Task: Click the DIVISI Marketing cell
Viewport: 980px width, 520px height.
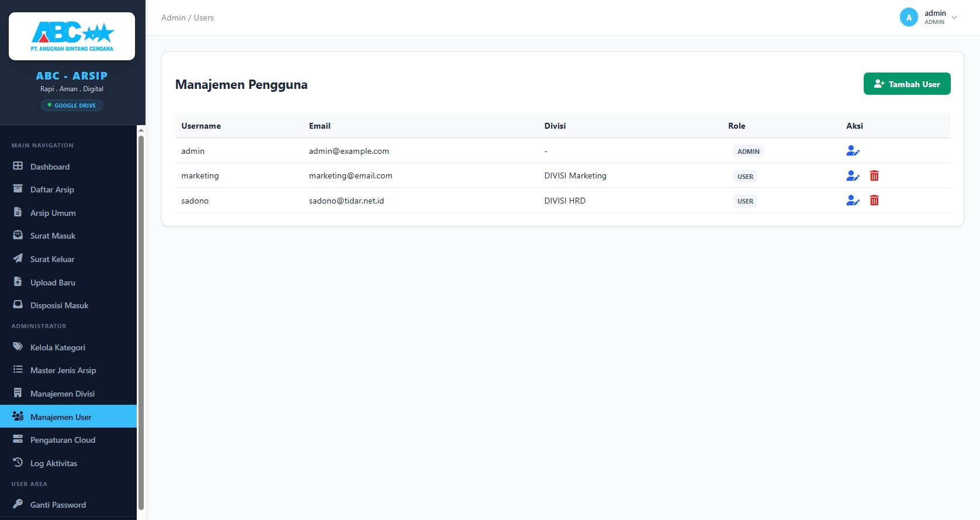Action: [x=576, y=175]
